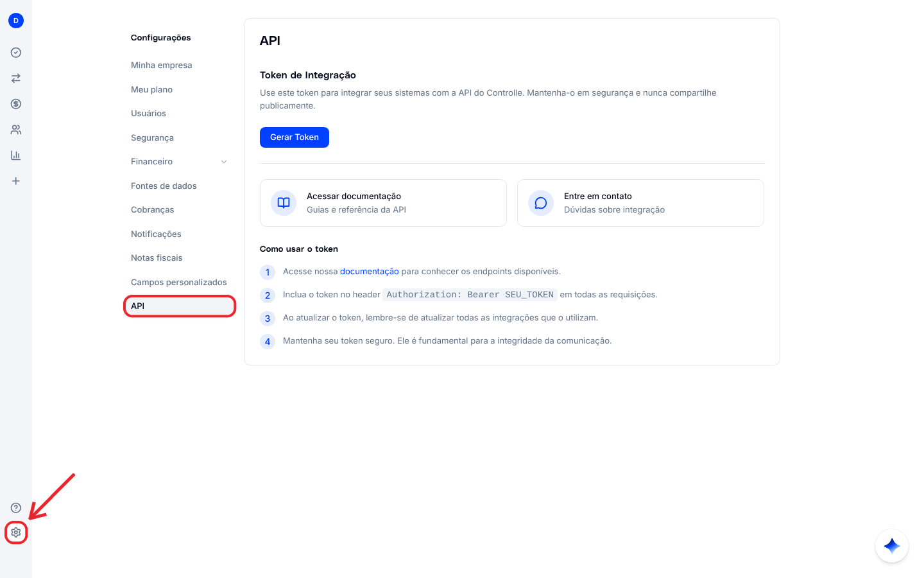The width and height of the screenshot is (924, 578).
Task: Click the Authorization: Bearer SEU_TOKEN code snippet
Action: pos(470,295)
